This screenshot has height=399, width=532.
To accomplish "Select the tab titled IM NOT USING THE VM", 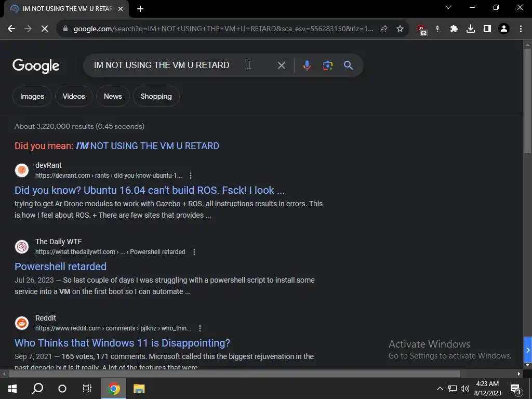I will 66,9.
